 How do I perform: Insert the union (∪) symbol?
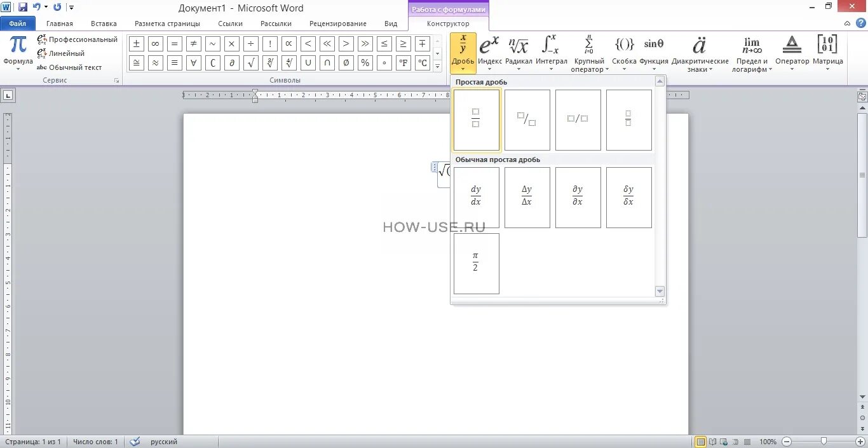click(x=308, y=63)
